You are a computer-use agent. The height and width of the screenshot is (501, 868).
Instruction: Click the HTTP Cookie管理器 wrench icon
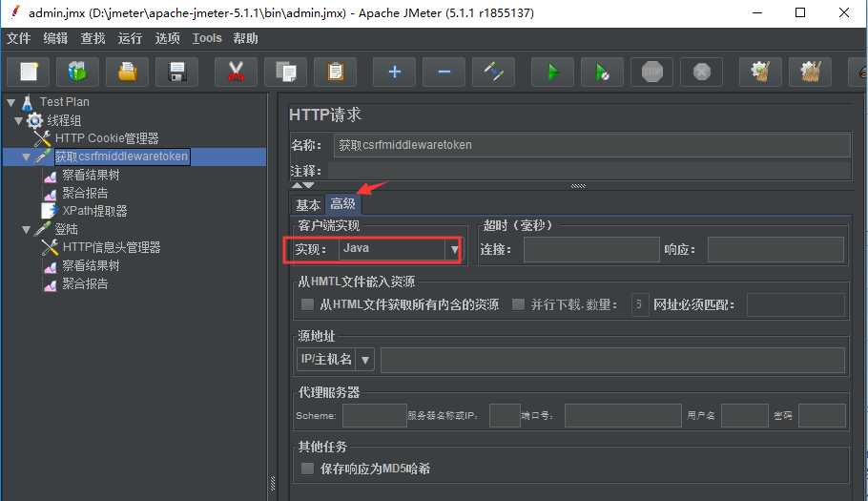click(x=42, y=138)
